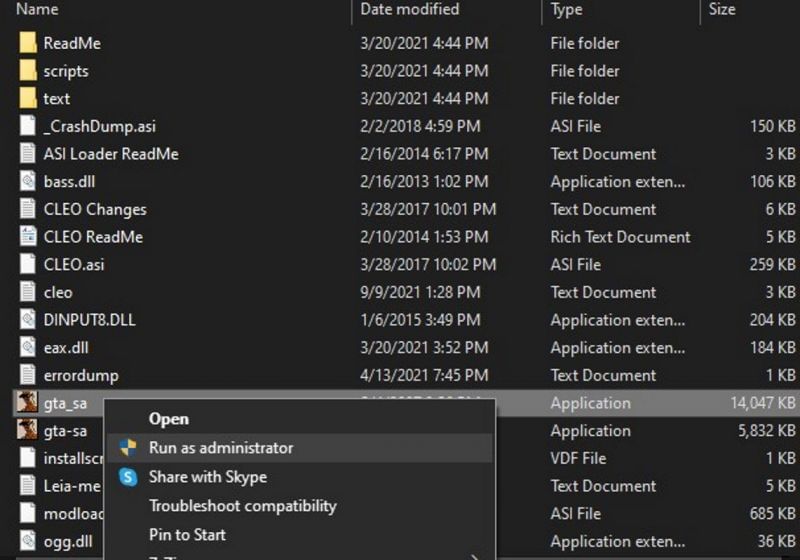Viewport: 800px width, 560px height.
Task: Select the scripts folder icon
Action: [x=28, y=71]
